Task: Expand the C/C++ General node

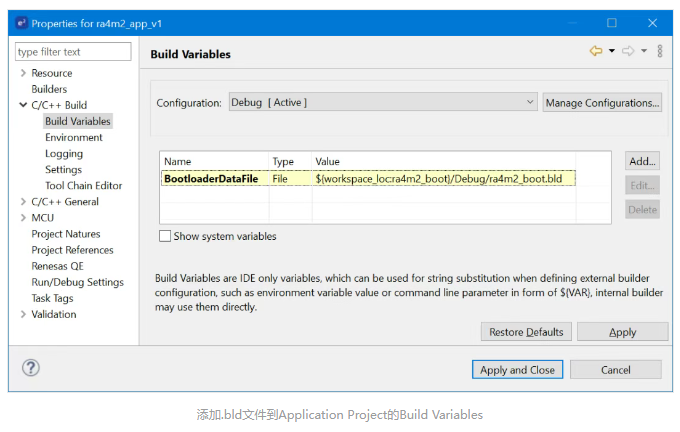Action: tap(23, 202)
